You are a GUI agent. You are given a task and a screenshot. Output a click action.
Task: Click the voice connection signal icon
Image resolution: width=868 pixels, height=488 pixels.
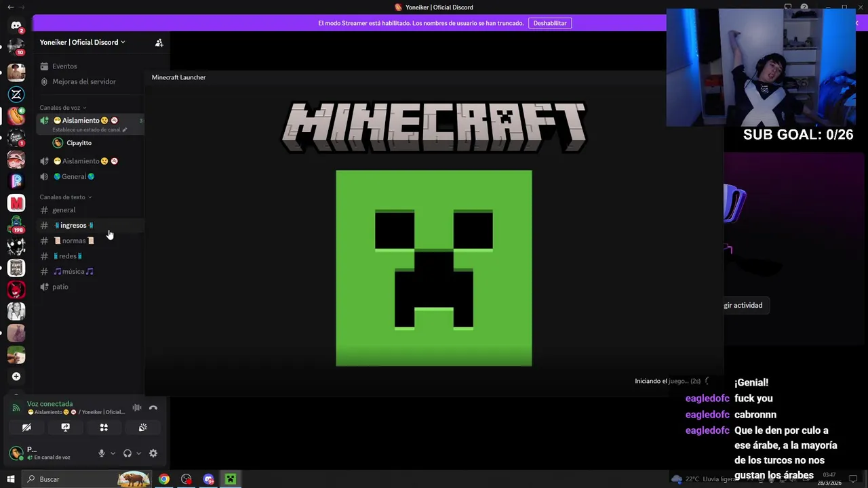[16, 408]
